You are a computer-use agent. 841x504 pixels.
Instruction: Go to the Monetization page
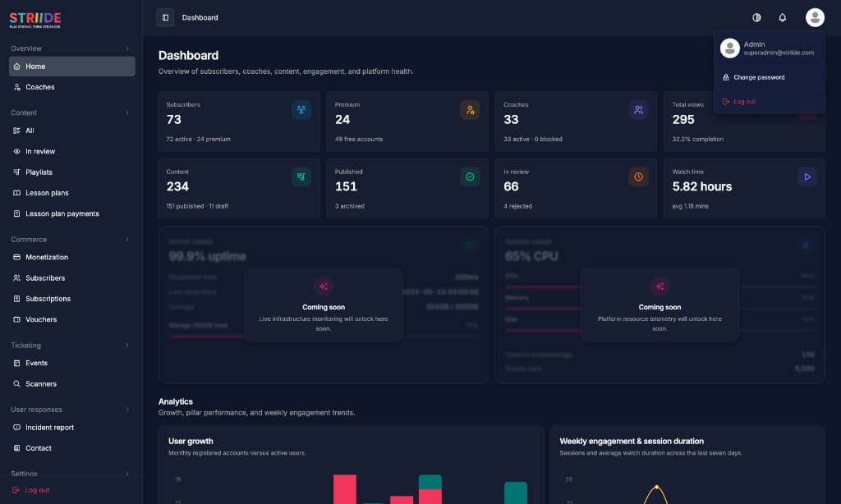[x=72, y=257]
